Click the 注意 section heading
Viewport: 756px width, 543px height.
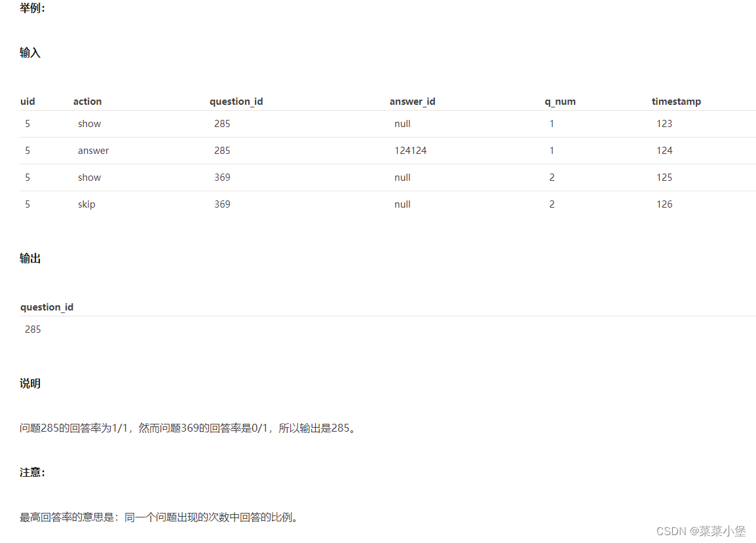pyautogui.click(x=31, y=472)
